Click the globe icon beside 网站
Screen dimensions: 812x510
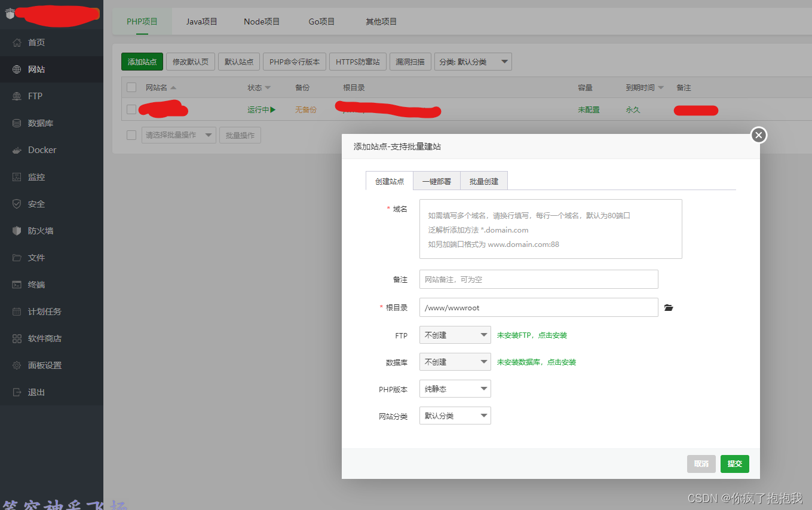click(x=17, y=69)
